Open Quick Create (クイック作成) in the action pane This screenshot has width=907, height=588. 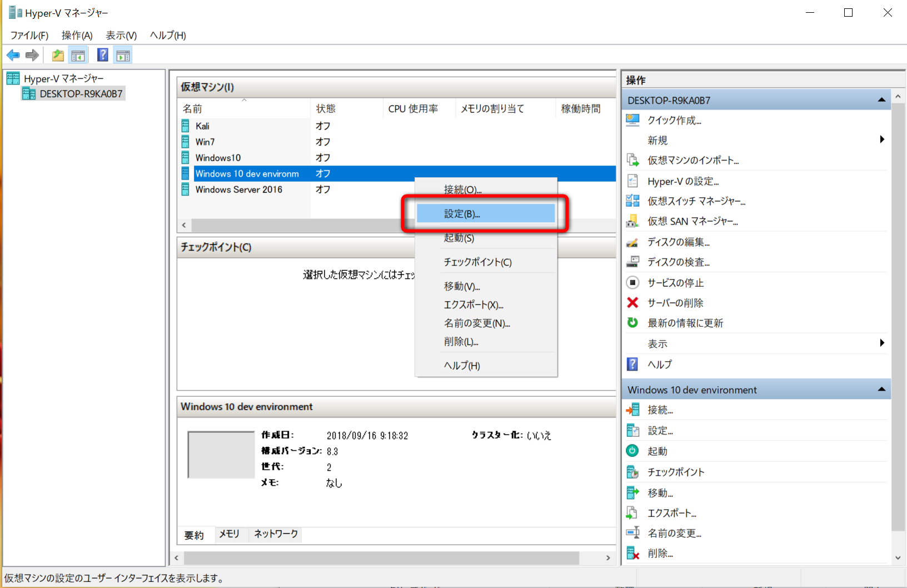(675, 120)
